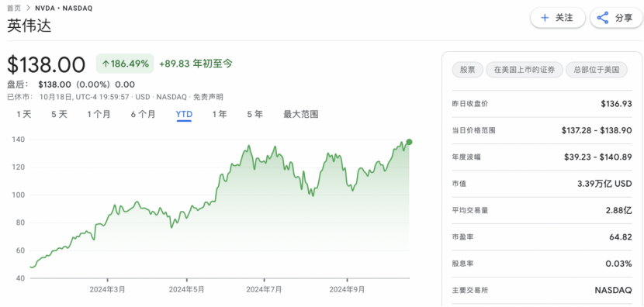The width and height of the screenshot is (644, 307).
Task: Click the 2024年7月 axis label
Action: tap(264, 289)
